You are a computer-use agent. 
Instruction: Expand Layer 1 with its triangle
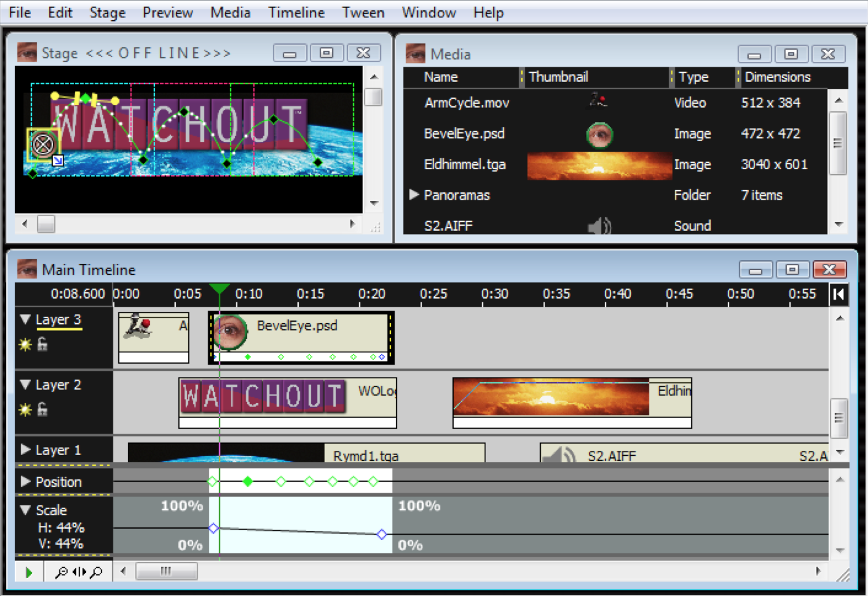tap(25, 449)
